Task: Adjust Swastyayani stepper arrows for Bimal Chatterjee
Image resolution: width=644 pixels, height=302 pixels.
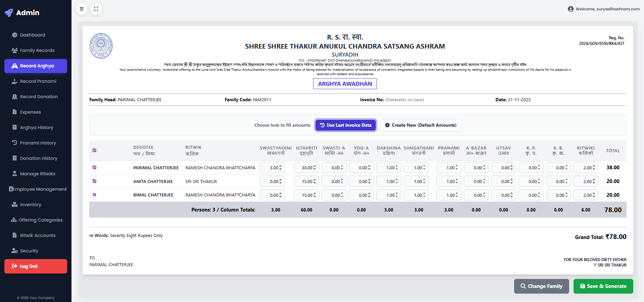Action: tap(280, 195)
